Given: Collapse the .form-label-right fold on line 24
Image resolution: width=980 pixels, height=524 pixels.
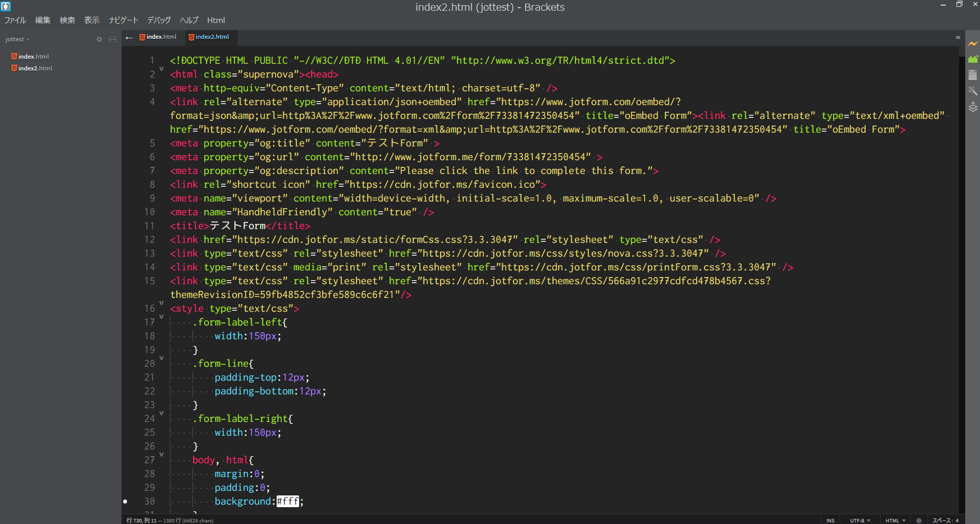Looking at the screenshot, I should point(161,413).
